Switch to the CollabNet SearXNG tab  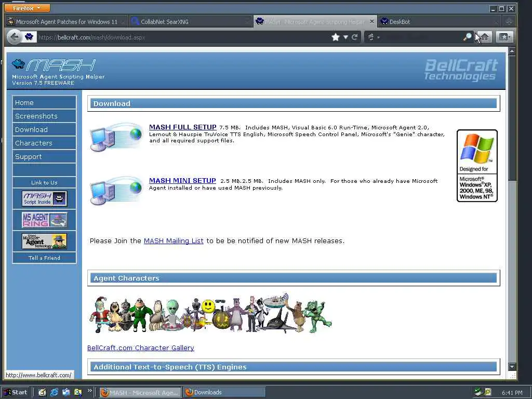point(191,22)
